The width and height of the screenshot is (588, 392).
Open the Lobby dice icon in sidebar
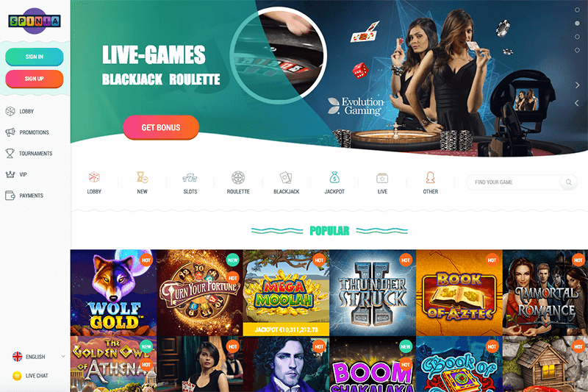click(x=10, y=111)
